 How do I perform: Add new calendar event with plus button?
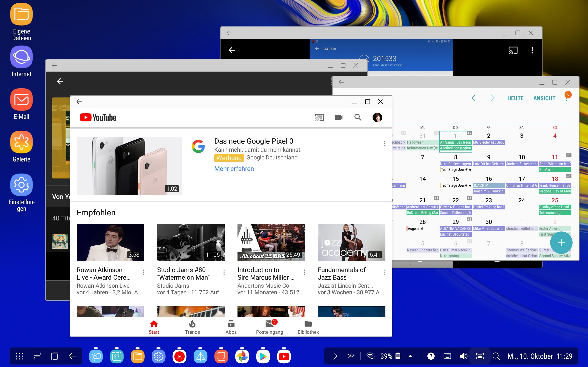click(561, 242)
